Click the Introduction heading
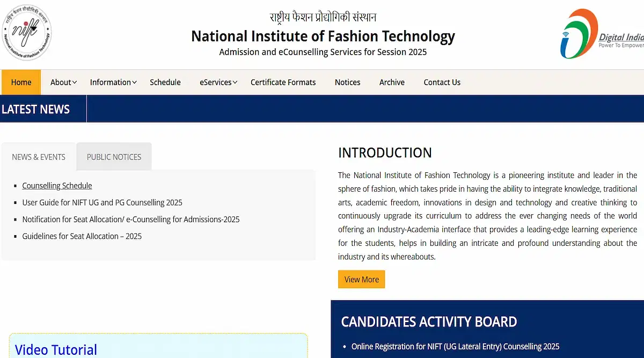 (x=385, y=152)
